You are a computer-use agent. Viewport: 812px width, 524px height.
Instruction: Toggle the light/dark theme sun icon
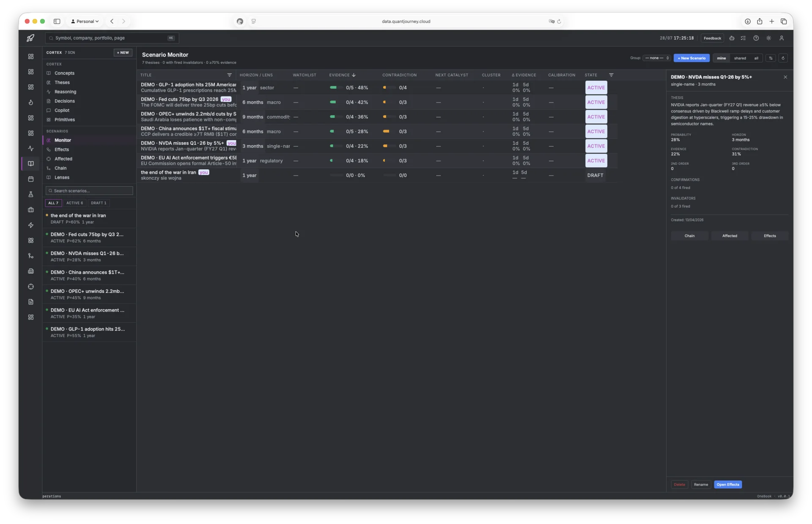[x=768, y=38]
